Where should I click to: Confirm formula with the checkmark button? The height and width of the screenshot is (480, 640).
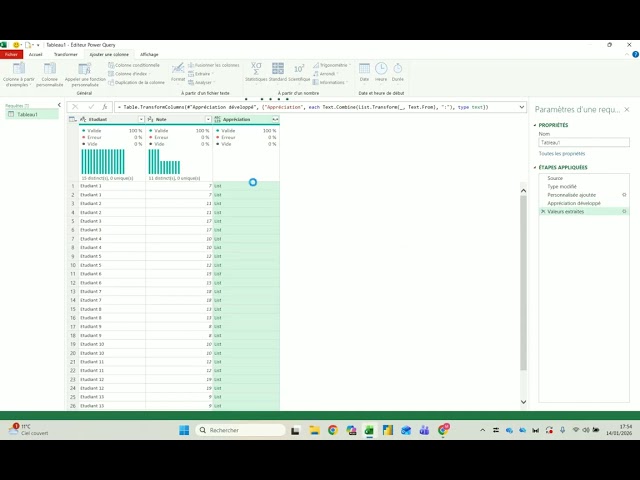tap(91, 107)
